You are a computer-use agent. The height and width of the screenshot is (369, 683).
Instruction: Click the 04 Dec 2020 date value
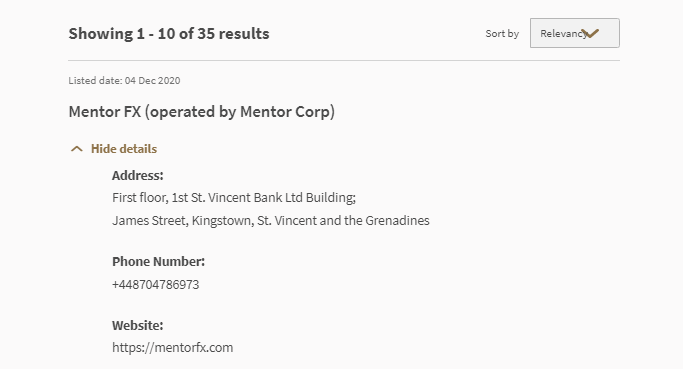[152, 80]
